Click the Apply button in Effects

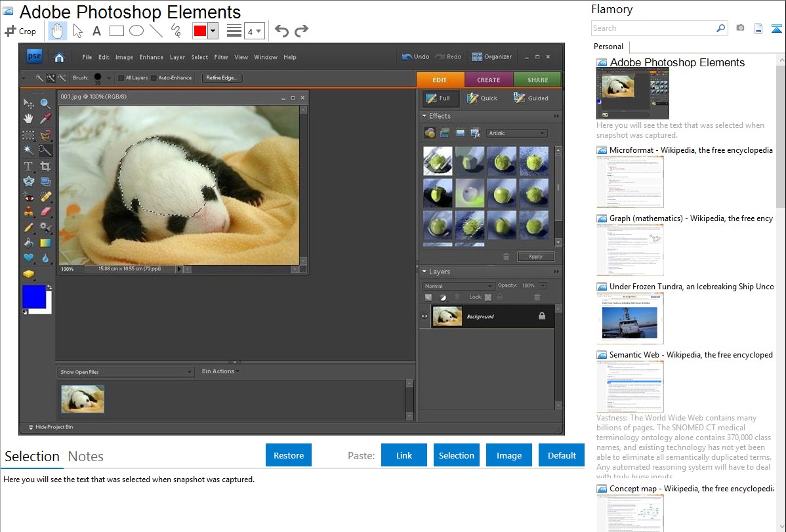click(x=536, y=256)
